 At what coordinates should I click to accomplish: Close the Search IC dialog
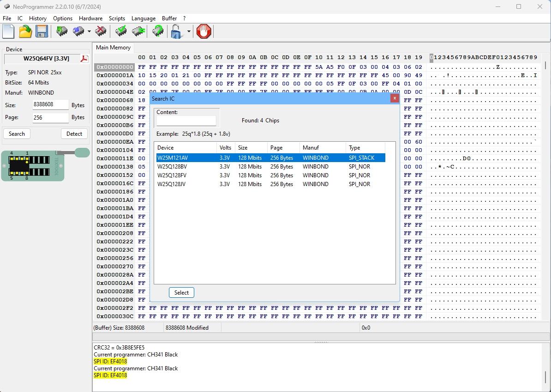click(394, 98)
